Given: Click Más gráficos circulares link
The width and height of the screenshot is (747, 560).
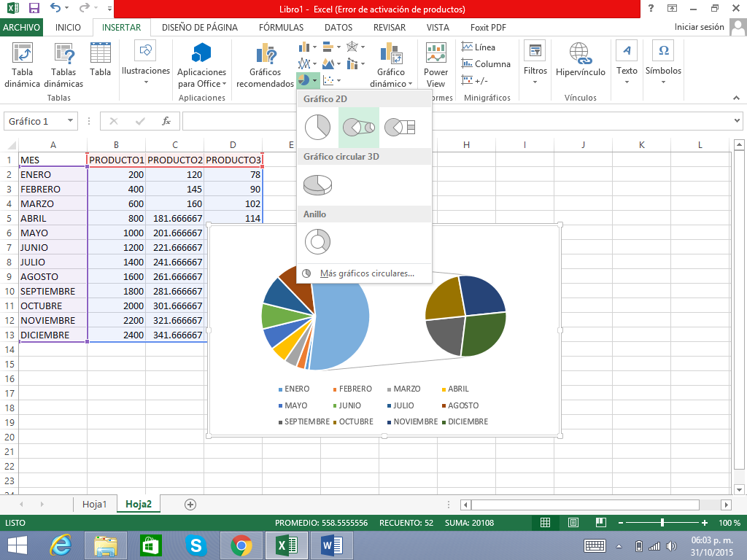Looking at the screenshot, I should coord(366,273).
